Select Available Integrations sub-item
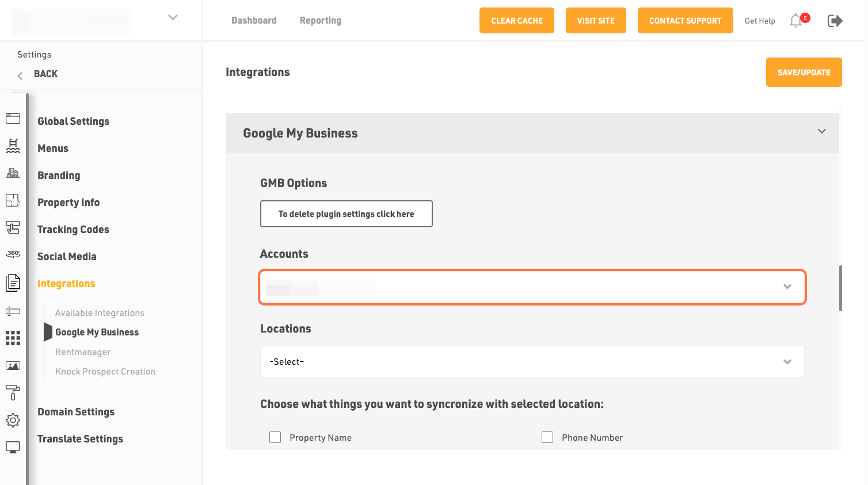Screen dimensions: 868x485 click(100, 313)
